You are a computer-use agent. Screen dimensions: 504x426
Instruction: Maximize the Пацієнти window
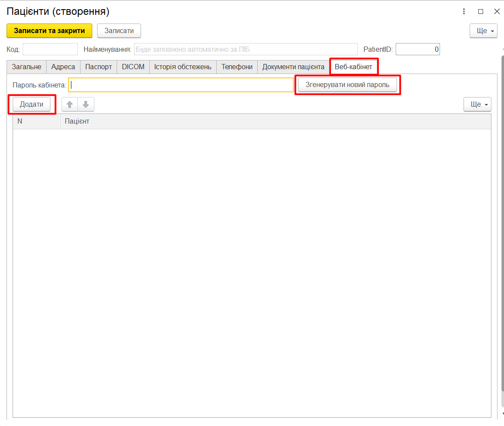480,12
